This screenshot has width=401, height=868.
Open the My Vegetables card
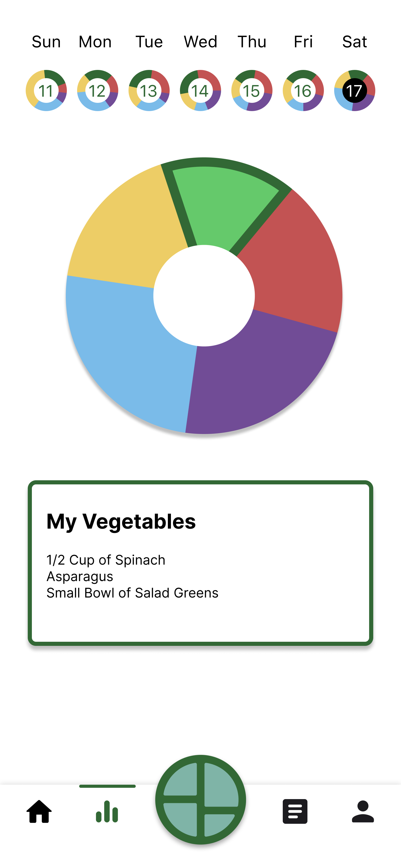point(200,563)
